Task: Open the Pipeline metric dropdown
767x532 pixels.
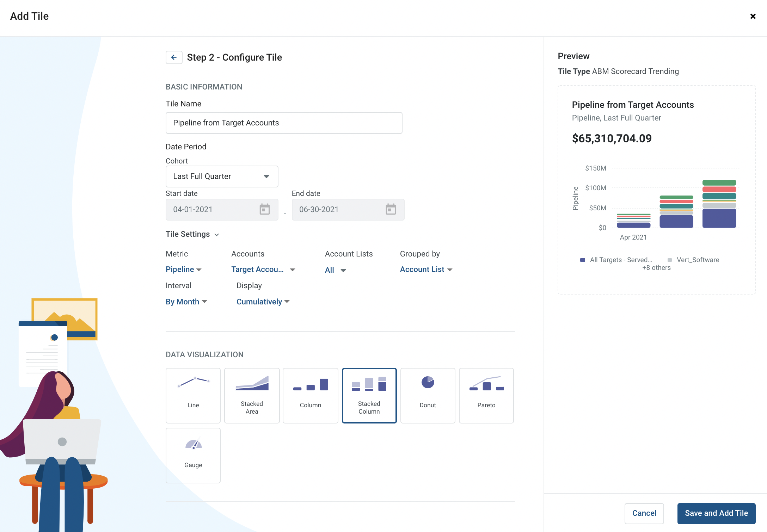Action: tap(184, 270)
